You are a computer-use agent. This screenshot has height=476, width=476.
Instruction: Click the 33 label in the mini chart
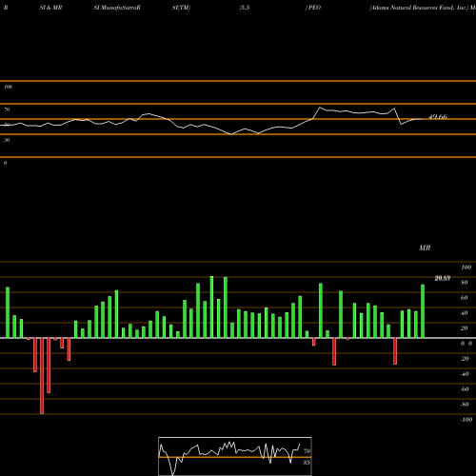click(x=307, y=463)
